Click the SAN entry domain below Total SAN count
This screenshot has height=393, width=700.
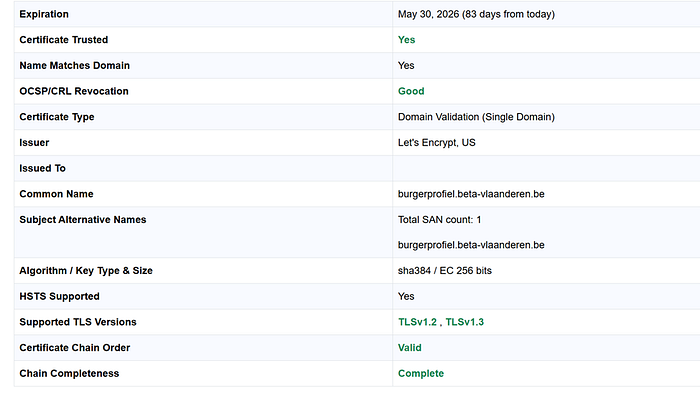(471, 245)
